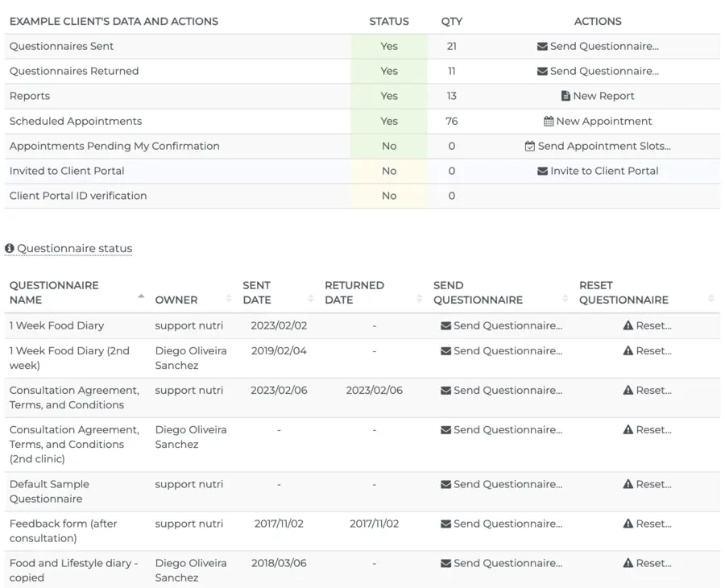725x588 pixels.
Task: Click the Send Questionnaire envelope icon for Questionnaires Sent
Action: (542, 46)
